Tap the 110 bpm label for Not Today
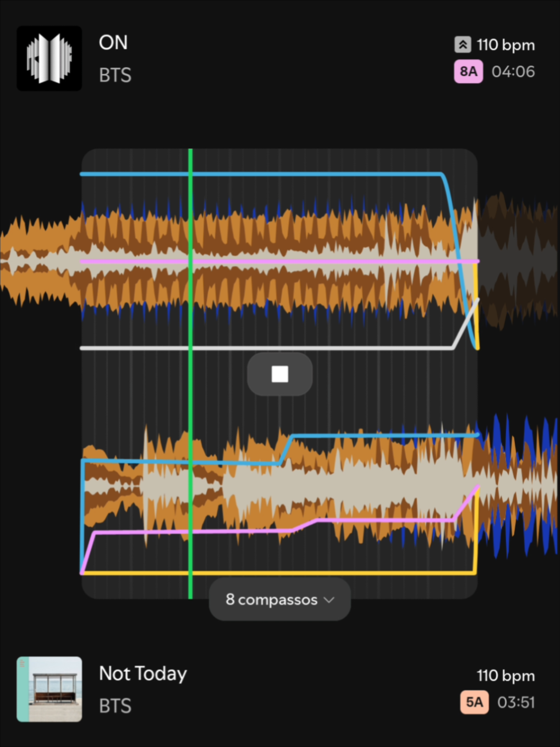This screenshot has width=560, height=747. [506, 675]
